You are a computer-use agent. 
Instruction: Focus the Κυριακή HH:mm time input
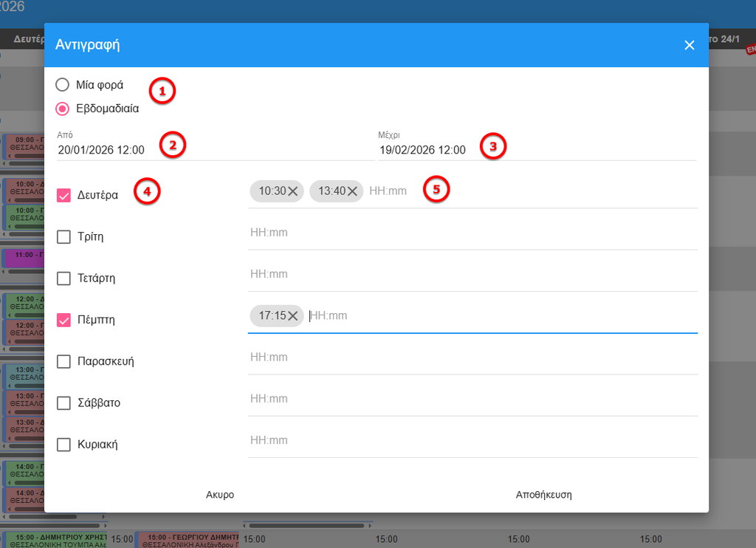[x=472, y=440]
